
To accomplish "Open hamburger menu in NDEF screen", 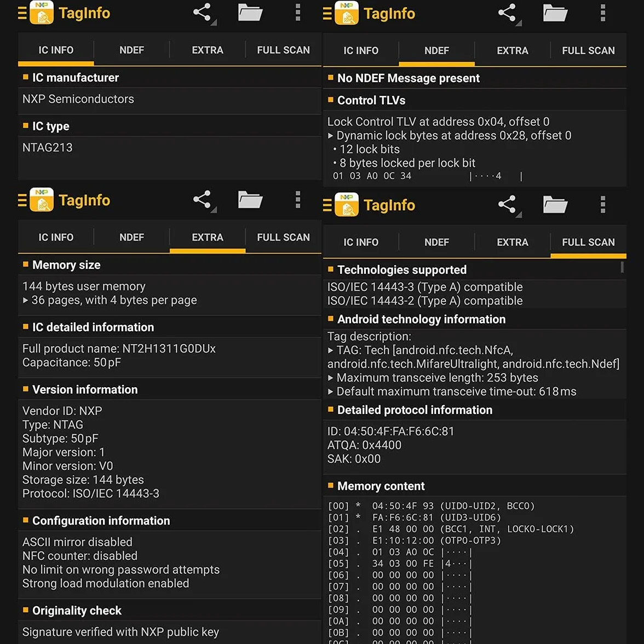I will [x=327, y=14].
